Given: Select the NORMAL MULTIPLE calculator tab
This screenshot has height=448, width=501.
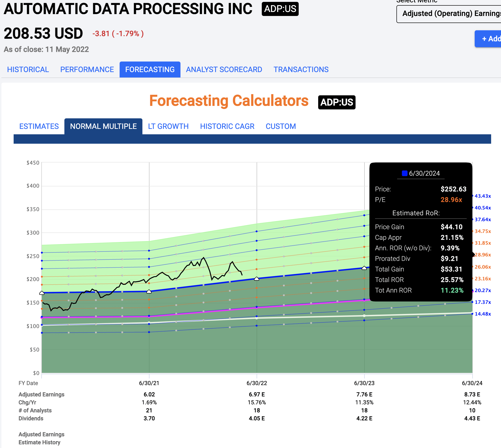Looking at the screenshot, I should point(103,126).
